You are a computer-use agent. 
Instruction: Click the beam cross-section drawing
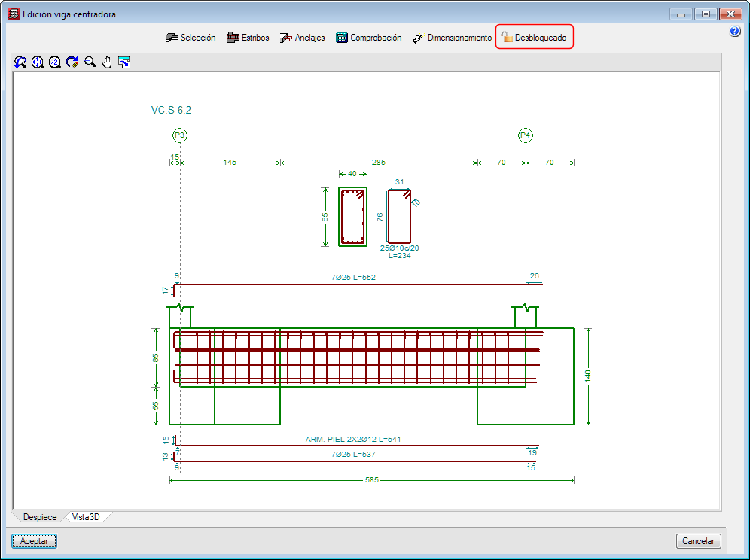coord(353,217)
